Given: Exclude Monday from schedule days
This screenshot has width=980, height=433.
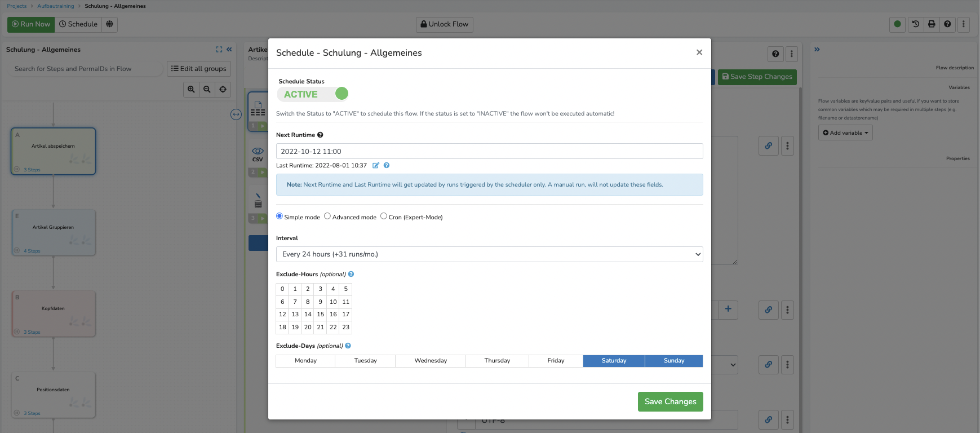Looking at the screenshot, I should [305, 361].
